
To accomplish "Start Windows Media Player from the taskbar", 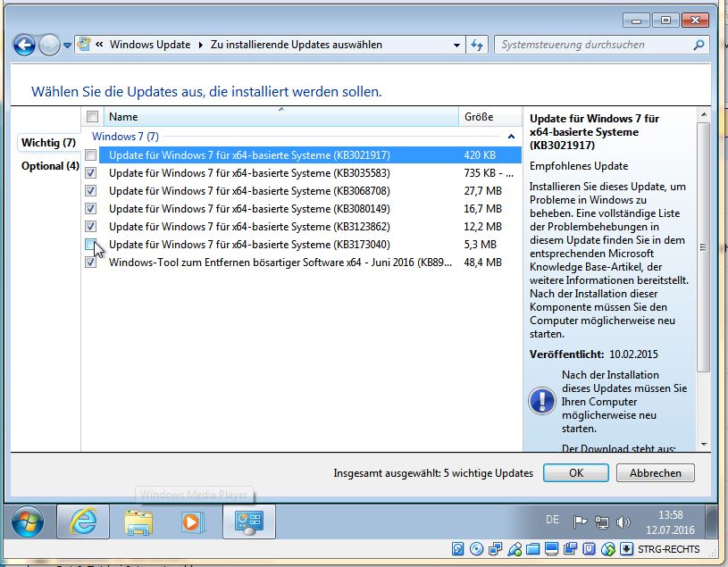I will tap(193, 522).
